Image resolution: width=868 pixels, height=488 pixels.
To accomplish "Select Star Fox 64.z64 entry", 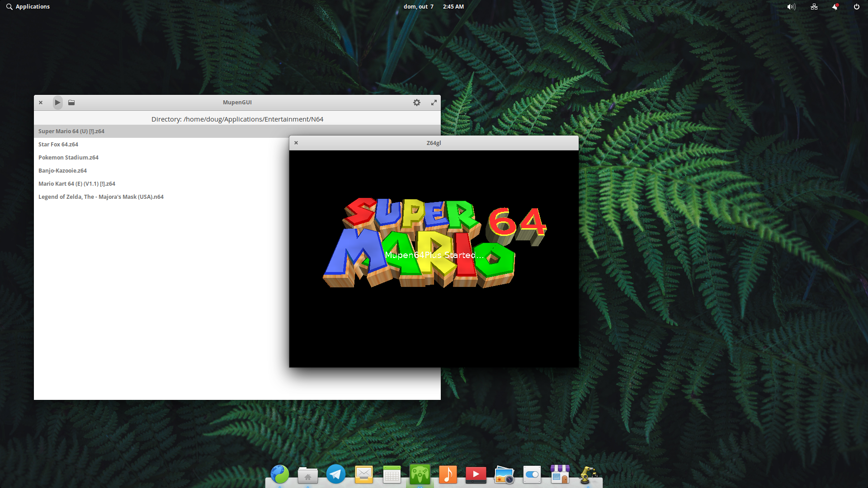I will point(58,145).
